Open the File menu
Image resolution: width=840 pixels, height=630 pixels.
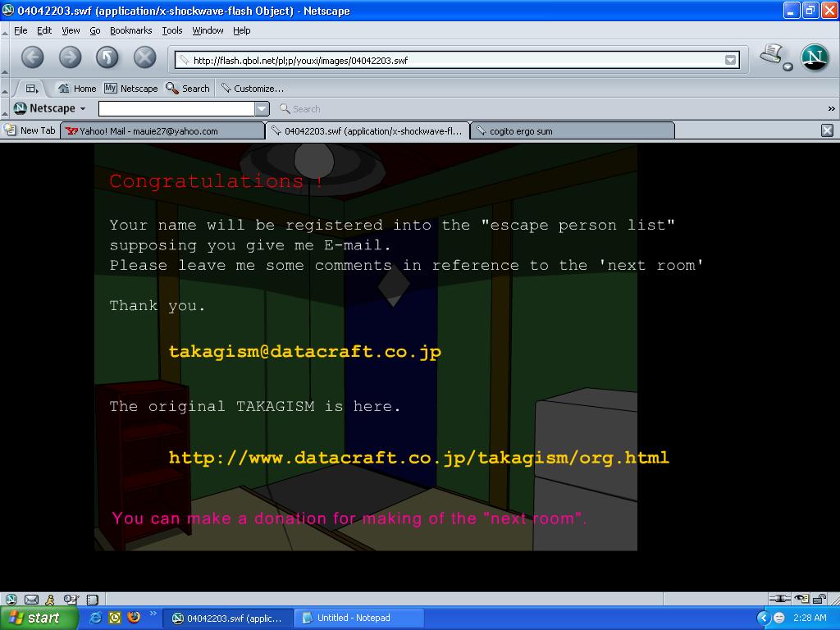tap(21, 30)
